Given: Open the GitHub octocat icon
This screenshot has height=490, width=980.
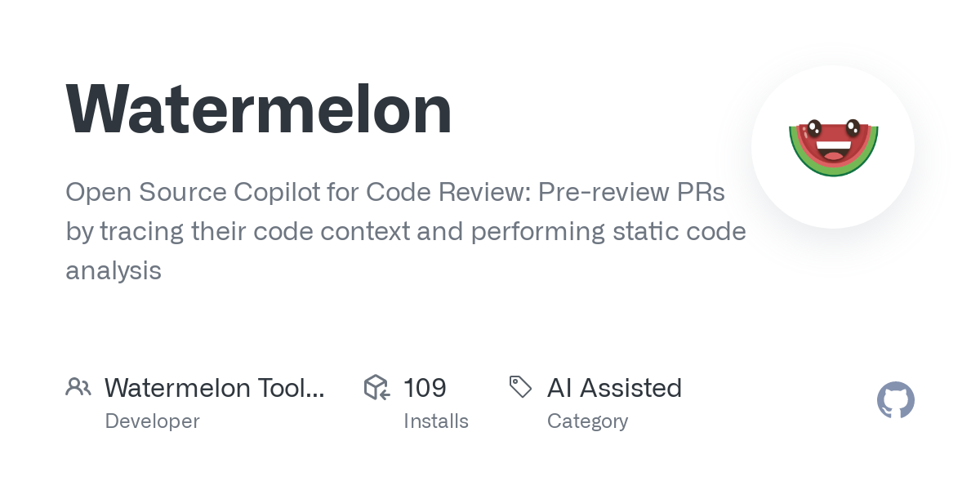Looking at the screenshot, I should point(895,400).
